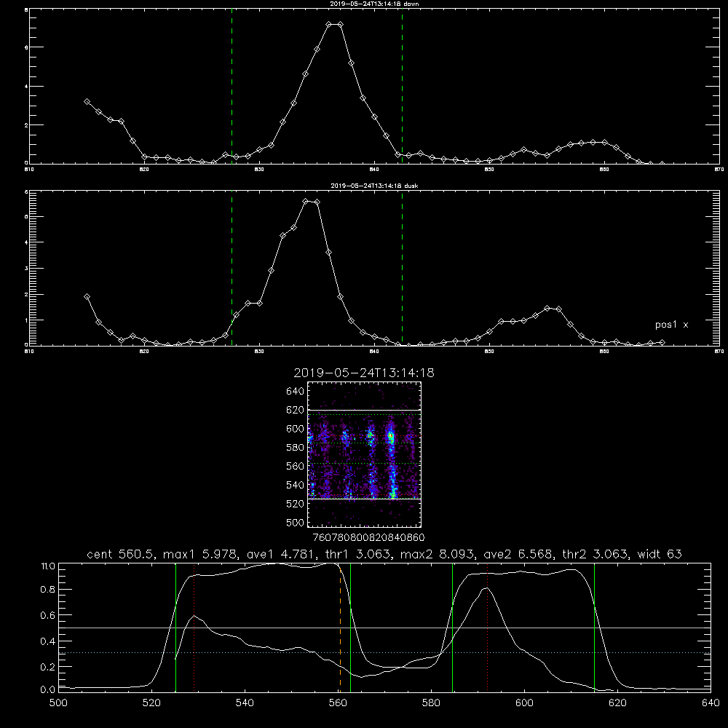Click the '0.8' y-axis label of bottom plot
728x728 pixels.
tap(47, 590)
